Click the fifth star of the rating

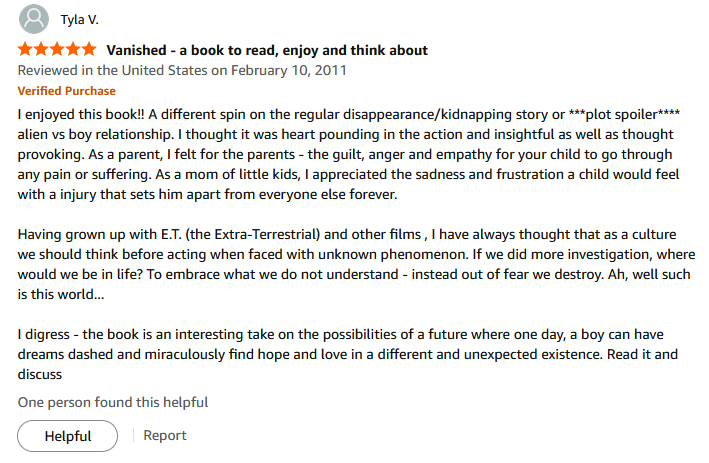tap(89, 49)
